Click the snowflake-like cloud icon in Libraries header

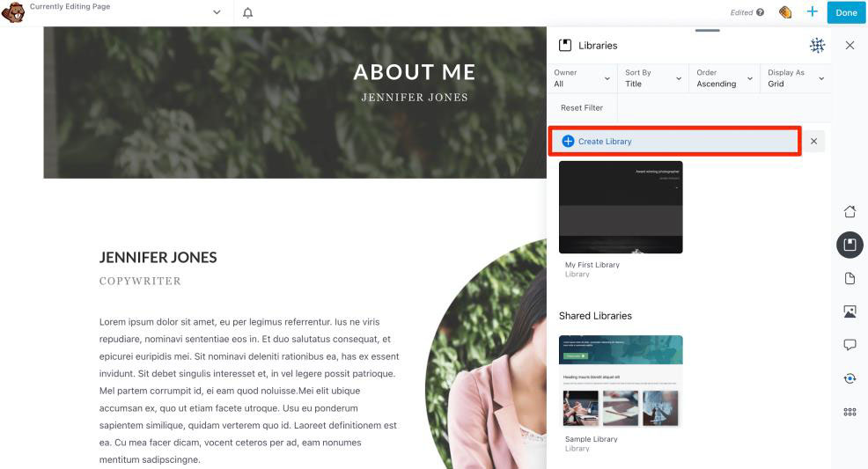tap(817, 46)
